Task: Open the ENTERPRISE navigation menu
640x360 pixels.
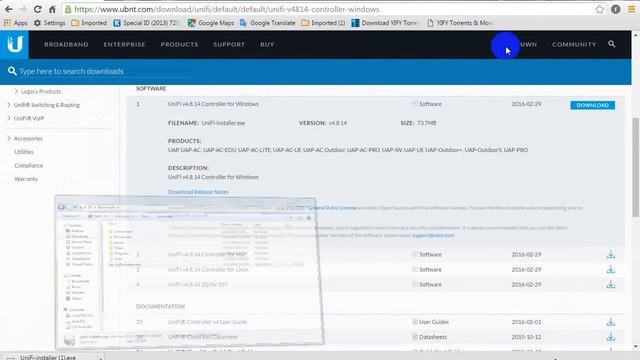Action: pyautogui.click(x=124, y=44)
